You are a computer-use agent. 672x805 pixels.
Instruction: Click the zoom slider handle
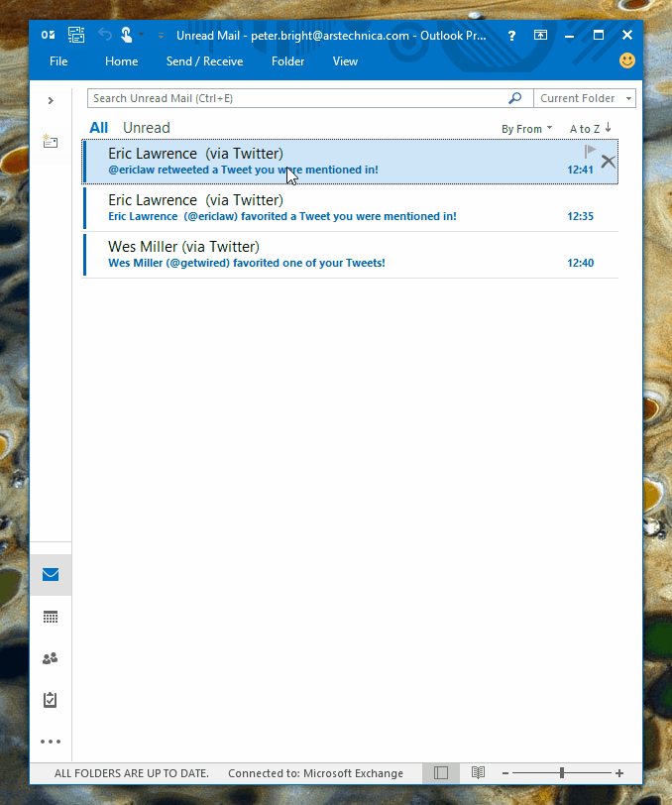point(562,772)
